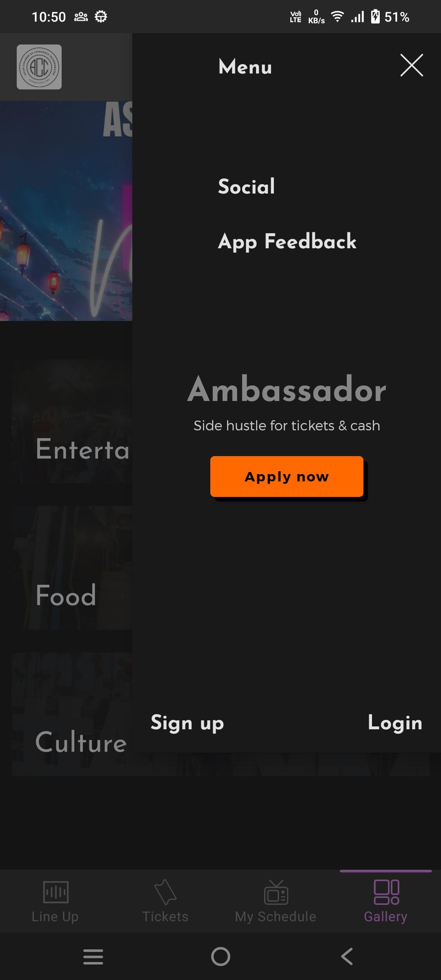Open the Tickets tab icon

point(165,892)
